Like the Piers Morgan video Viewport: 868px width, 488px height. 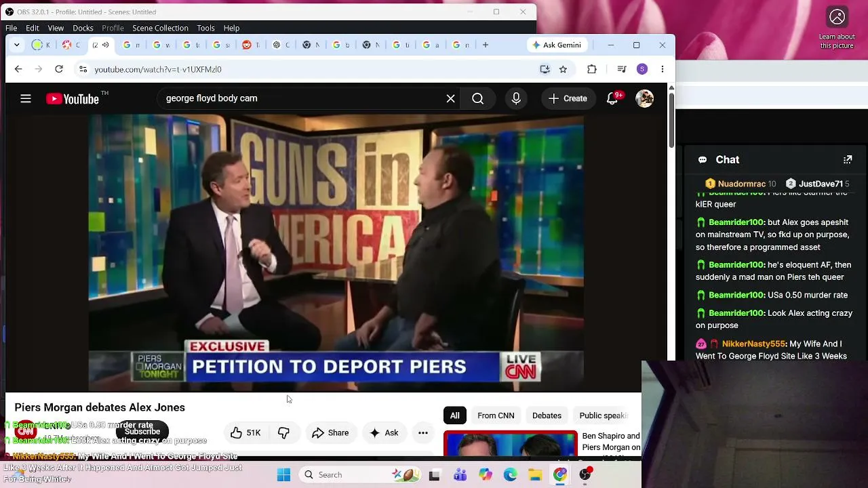245,433
